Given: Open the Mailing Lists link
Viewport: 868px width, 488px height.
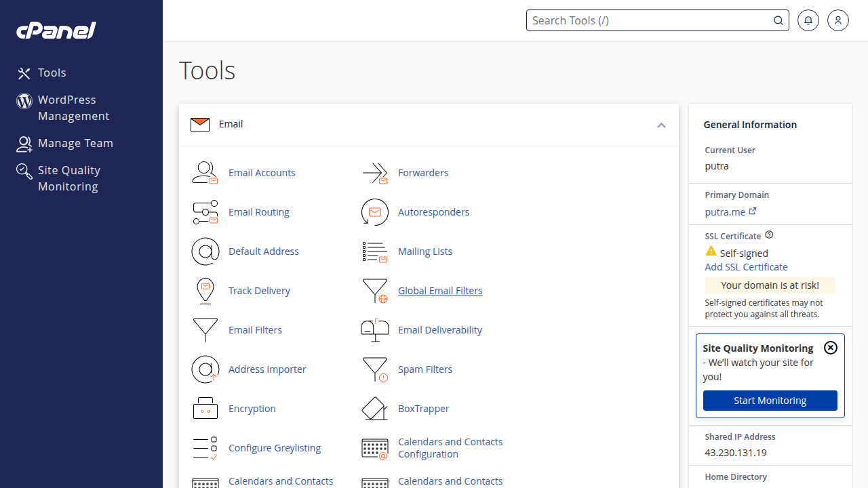Looking at the screenshot, I should (425, 251).
